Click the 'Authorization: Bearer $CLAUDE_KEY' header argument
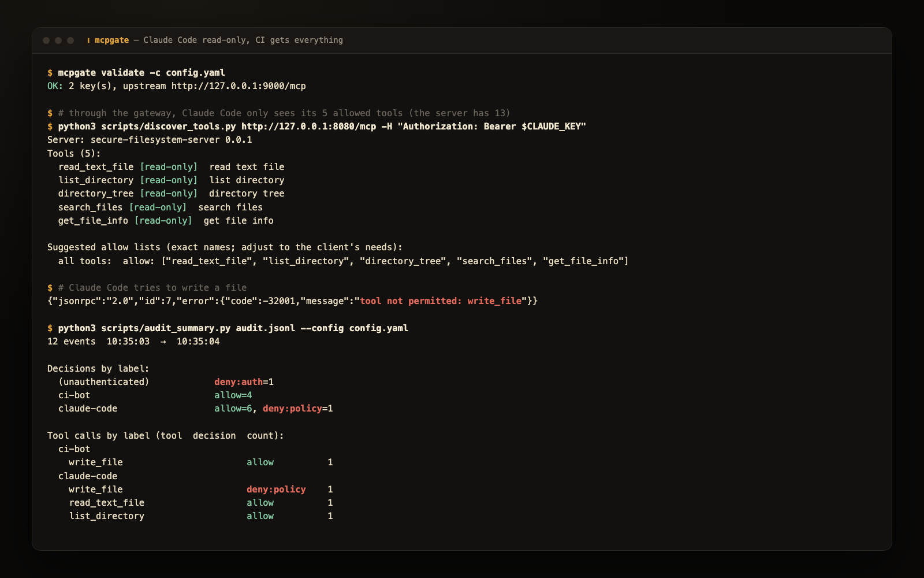 point(492,127)
